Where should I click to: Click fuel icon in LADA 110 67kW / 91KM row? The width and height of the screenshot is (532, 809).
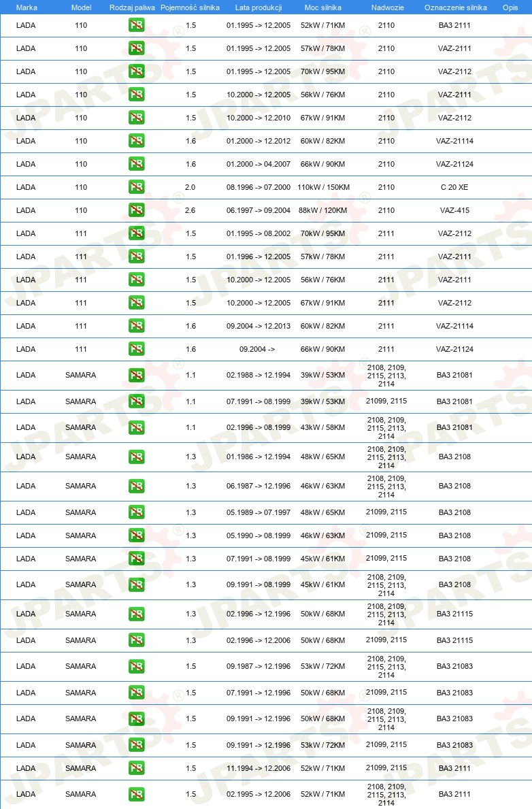coord(136,118)
